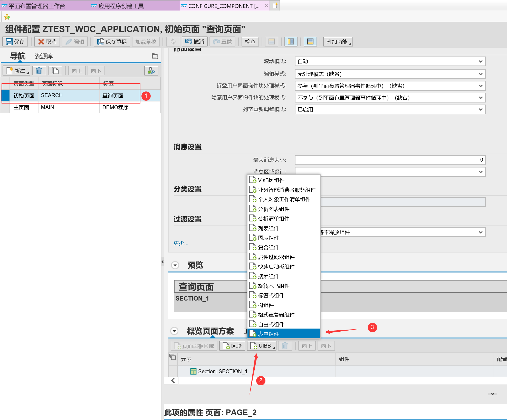Delete selected page using the trash icon

click(x=39, y=70)
